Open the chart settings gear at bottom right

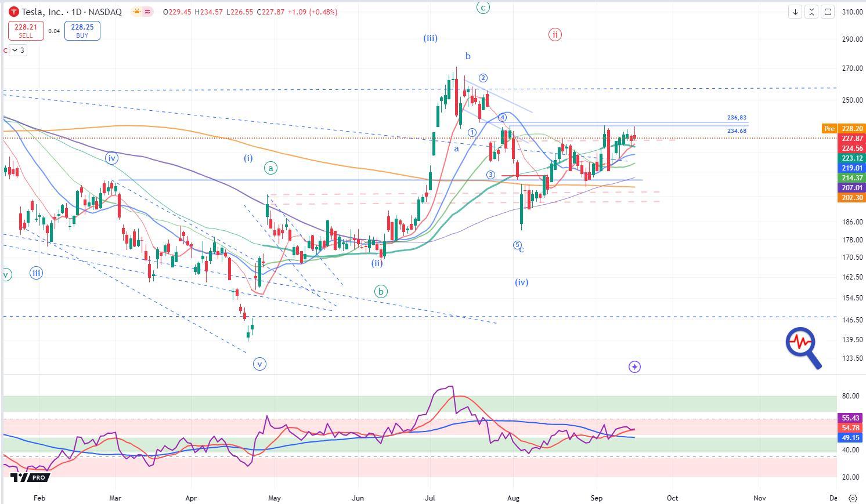coord(853,498)
